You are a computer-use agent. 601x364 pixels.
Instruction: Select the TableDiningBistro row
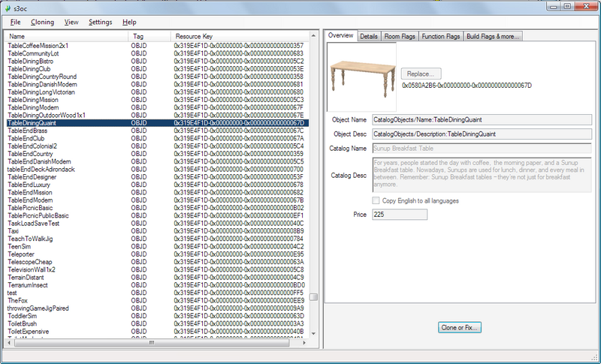point(158,62)
